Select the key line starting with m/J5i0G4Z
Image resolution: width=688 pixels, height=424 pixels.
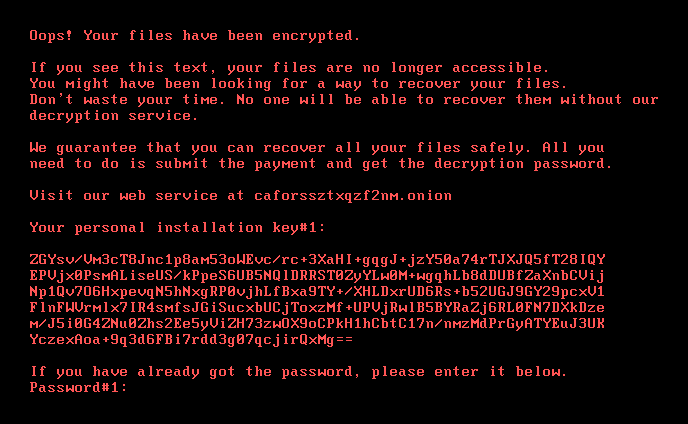(x=317, y=323)
